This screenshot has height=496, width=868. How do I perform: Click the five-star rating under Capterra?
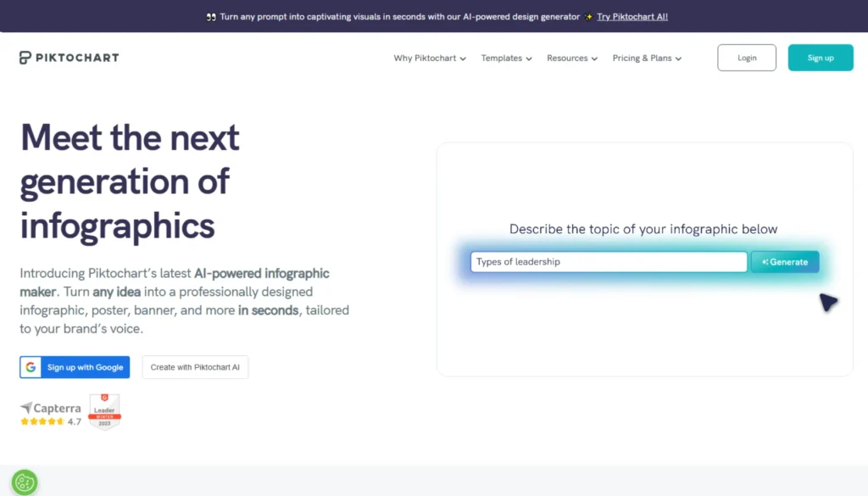(x=42, y=422)
